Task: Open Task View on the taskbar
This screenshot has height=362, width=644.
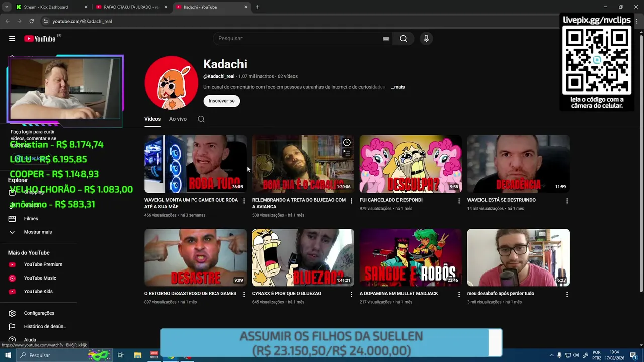Action: click(x=121, y=355)
